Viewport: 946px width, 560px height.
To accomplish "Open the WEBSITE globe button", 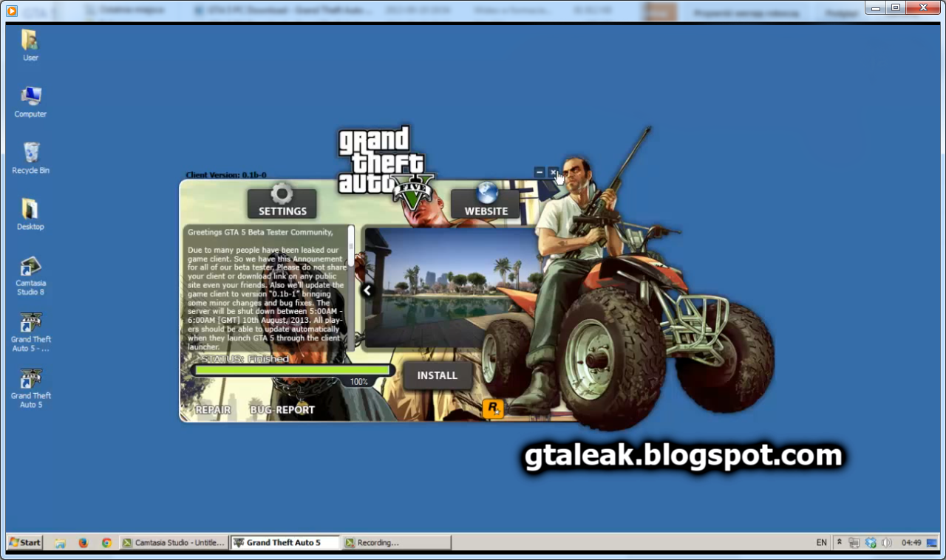I will (486, 202).
